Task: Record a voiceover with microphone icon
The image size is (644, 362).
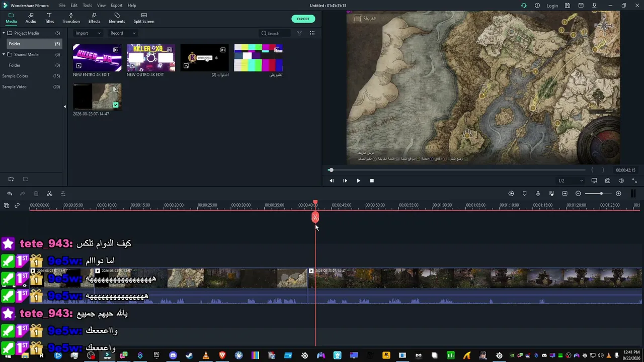Action: tap(538, 194)
